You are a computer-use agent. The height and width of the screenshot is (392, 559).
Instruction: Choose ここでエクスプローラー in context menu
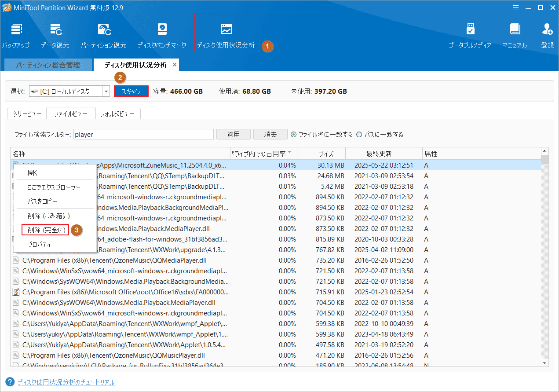[x=55, y=187]
